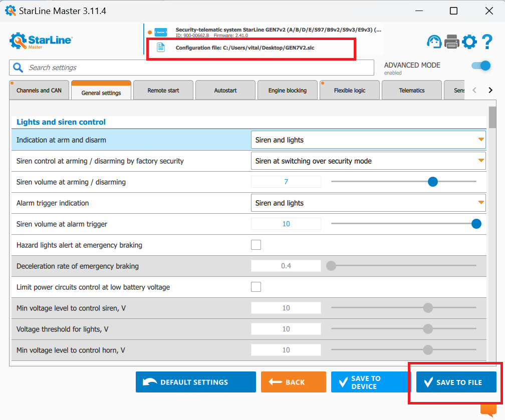The image size is (505, 420).
Task: Click Siren volume at arming value field
Action: 286,182
